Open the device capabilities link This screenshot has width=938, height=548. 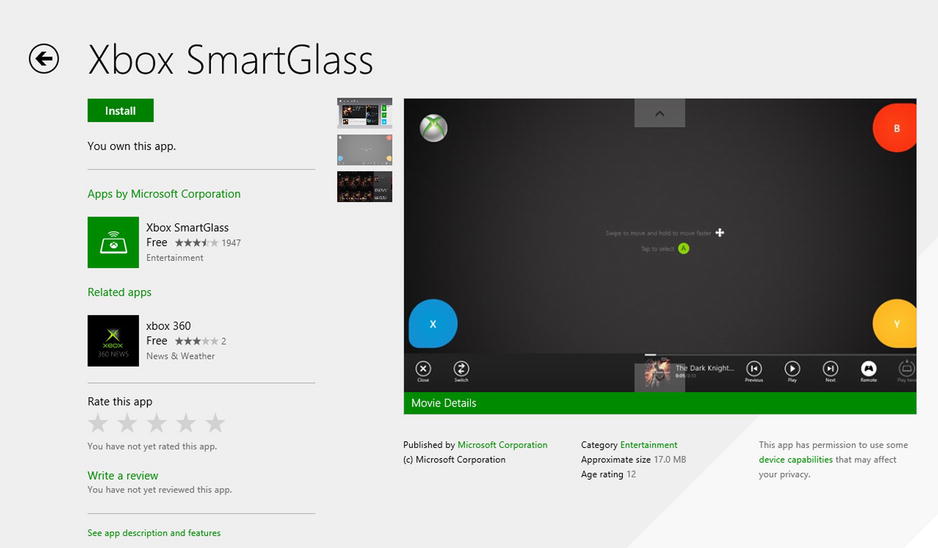(796, 459)
